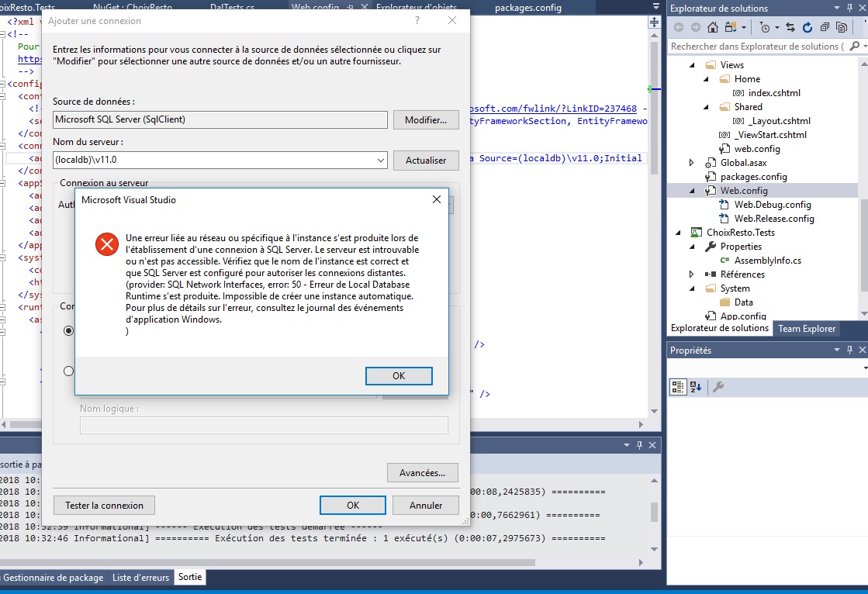Click inside the Nom logique input field
Viewport: 868px width, 594px height.
tap(264, 425)
